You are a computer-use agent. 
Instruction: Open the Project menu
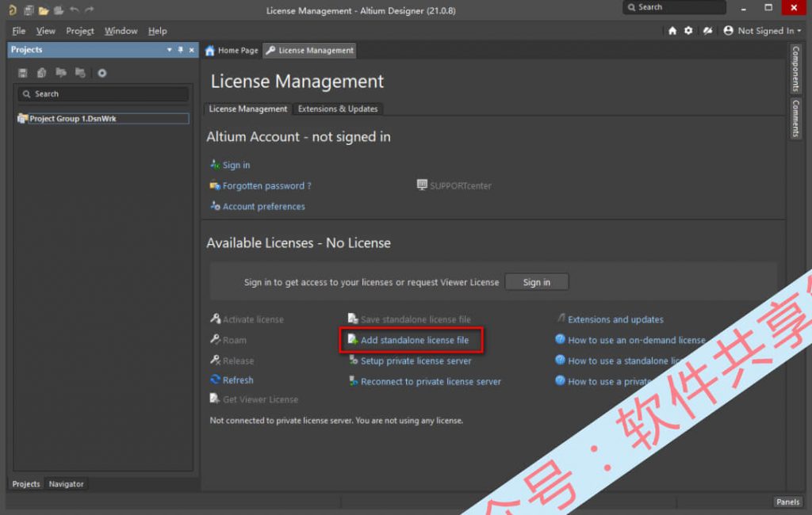(80, 31)
